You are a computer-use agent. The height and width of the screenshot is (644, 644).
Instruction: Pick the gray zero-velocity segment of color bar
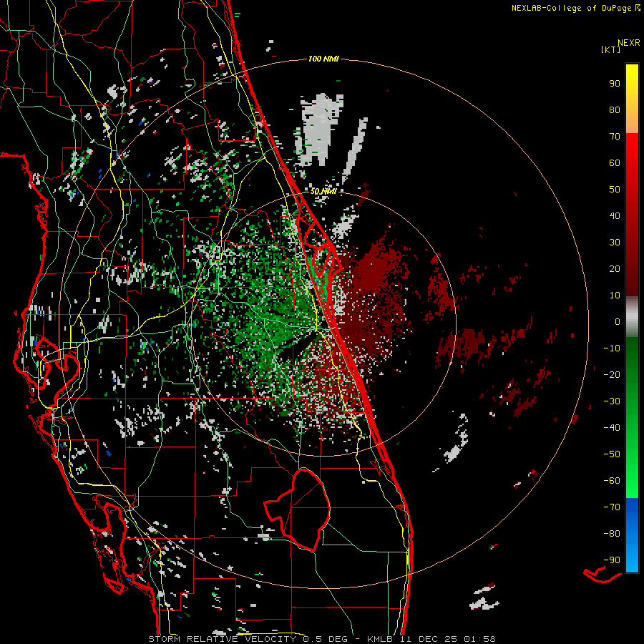tap(632, 317)
